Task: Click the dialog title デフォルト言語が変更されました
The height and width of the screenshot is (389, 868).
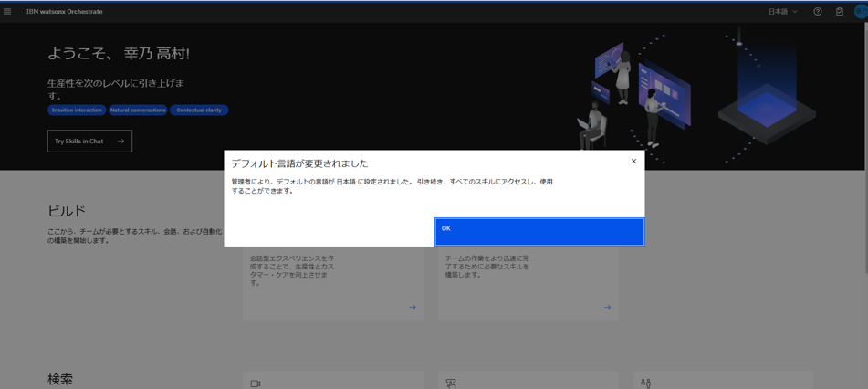Action: [x=299, y=163]
